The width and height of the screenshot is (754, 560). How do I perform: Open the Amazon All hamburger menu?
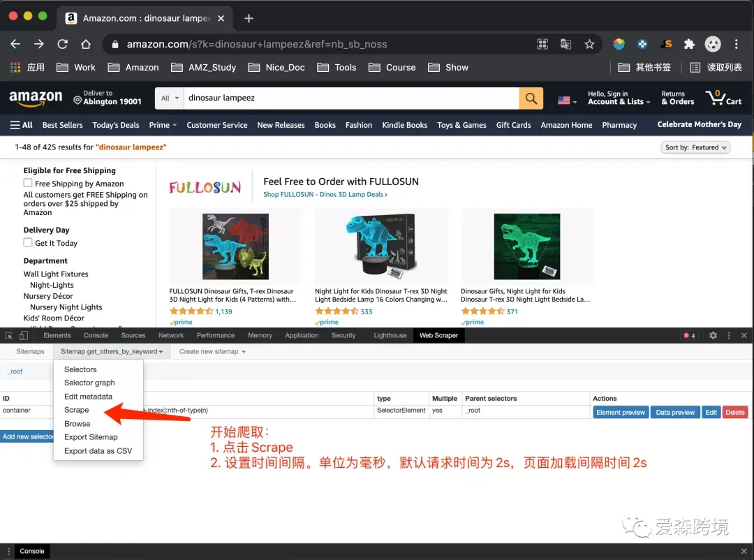pyautogui.click(x=21, y=125)
